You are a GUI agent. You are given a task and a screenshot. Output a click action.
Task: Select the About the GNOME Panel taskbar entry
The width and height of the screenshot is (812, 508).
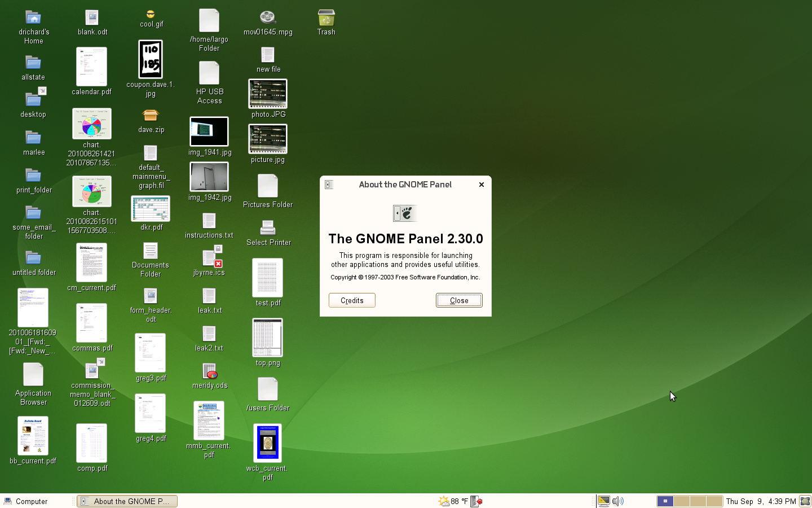(127, 501)
